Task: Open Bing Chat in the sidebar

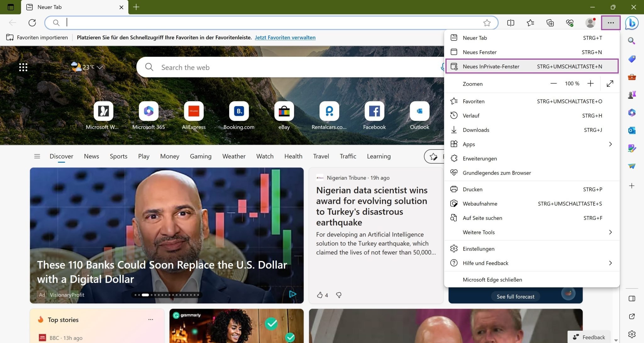Action: point(632,23)
